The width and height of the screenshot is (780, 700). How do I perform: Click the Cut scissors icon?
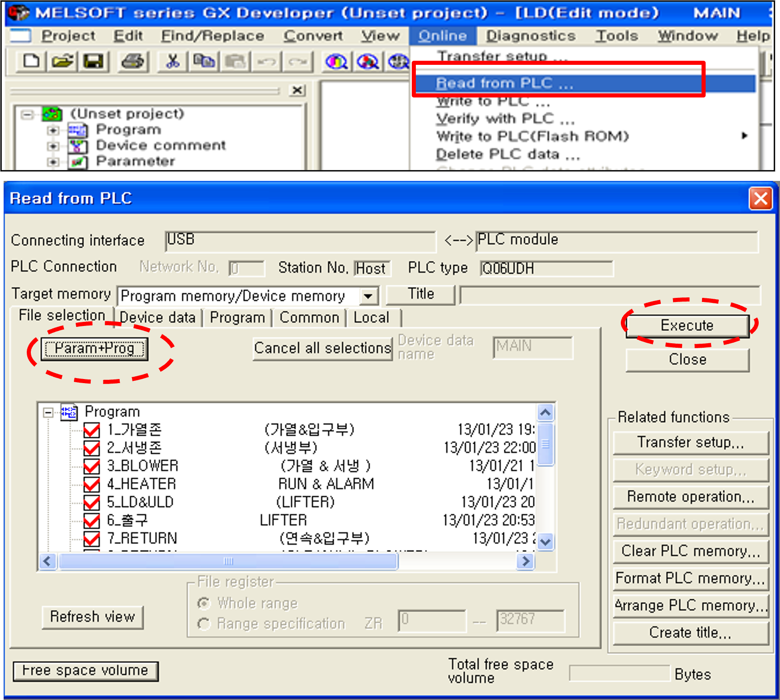173,61
